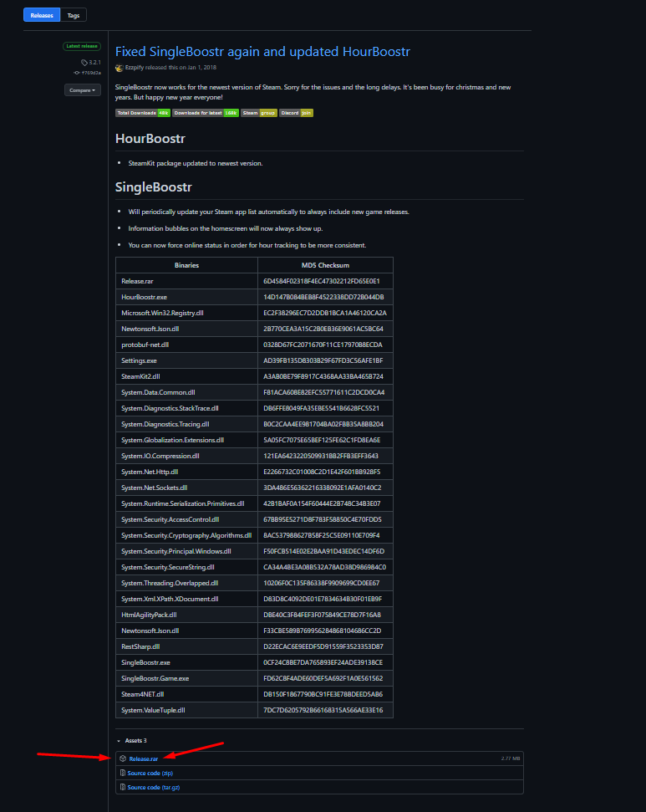Select the System.Diagnostics.StackTrace.dll cell
Viewport: 646px width, 812px height.
coord(187,408)
